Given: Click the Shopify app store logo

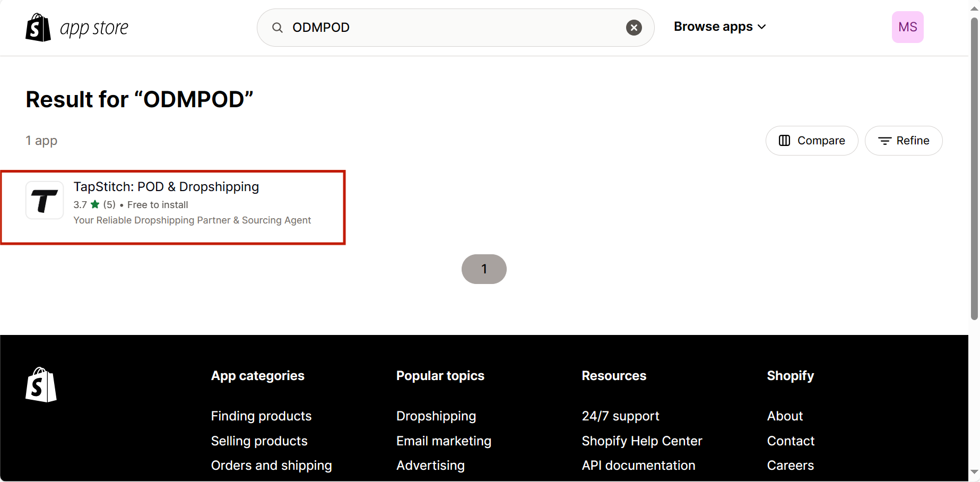Looking at the screenshot, I should pyautogui.click(x=77, y=28).
